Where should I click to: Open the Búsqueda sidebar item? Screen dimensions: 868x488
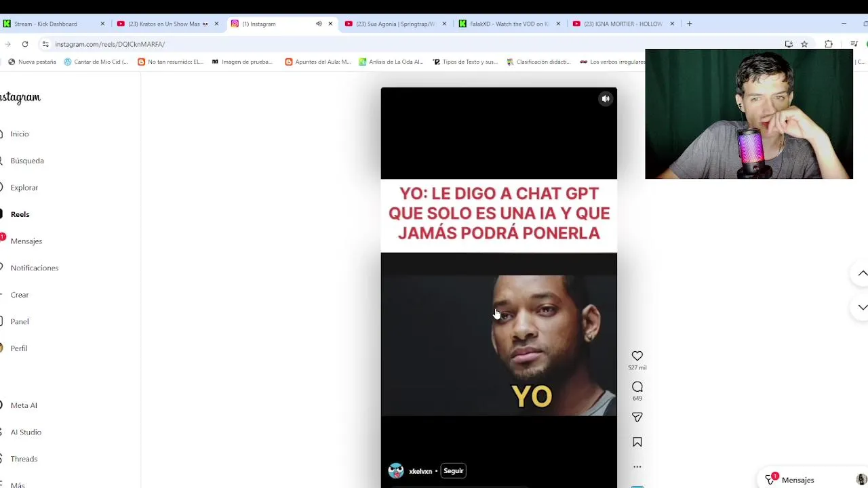(x=26, y=161)
